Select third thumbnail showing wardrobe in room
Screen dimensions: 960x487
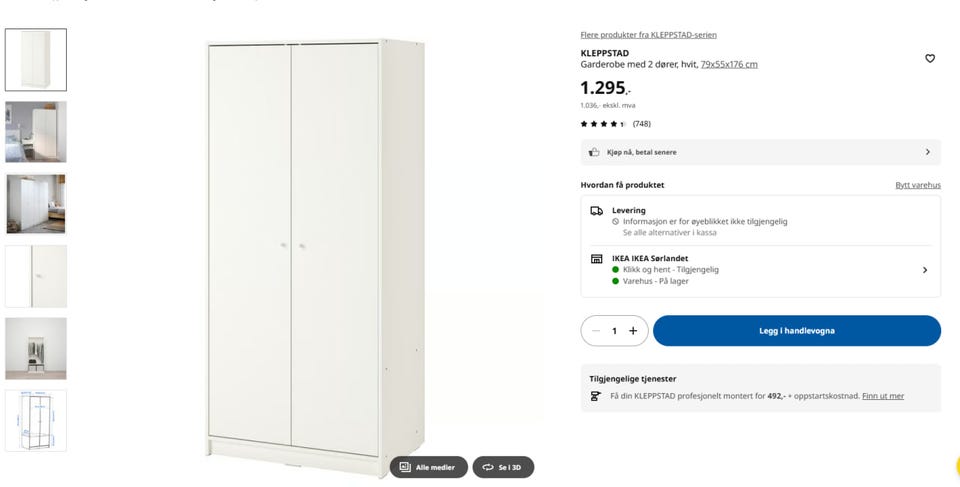(x=36, y=204)
